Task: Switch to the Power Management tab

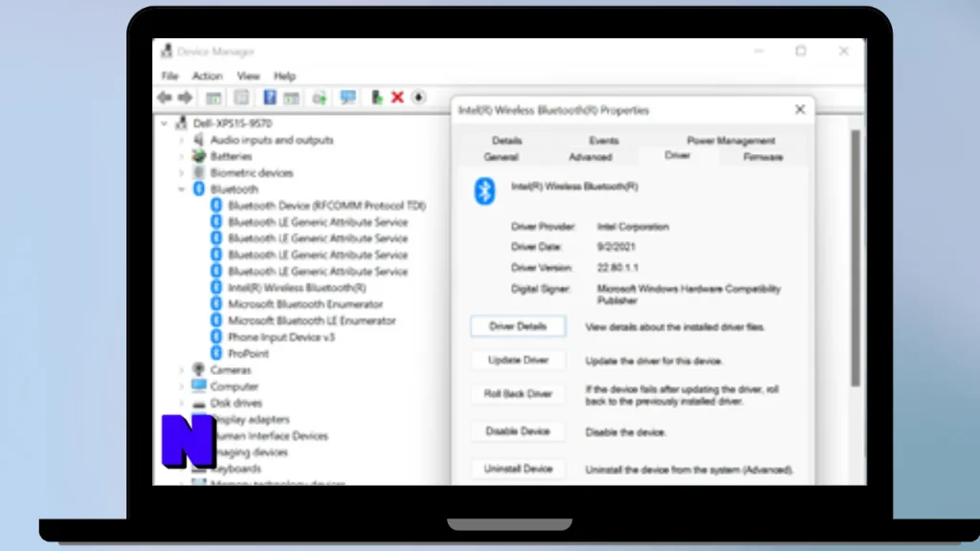Action: tap(730, 141)
